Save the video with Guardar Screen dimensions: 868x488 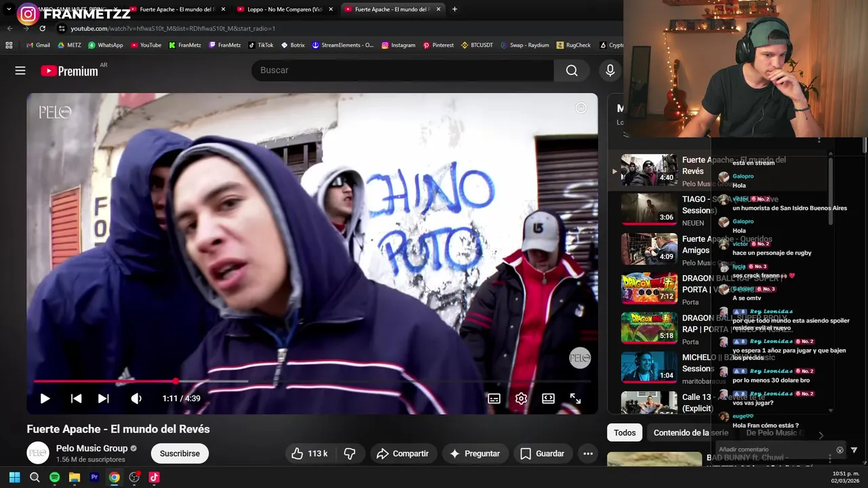pos(542,453)
